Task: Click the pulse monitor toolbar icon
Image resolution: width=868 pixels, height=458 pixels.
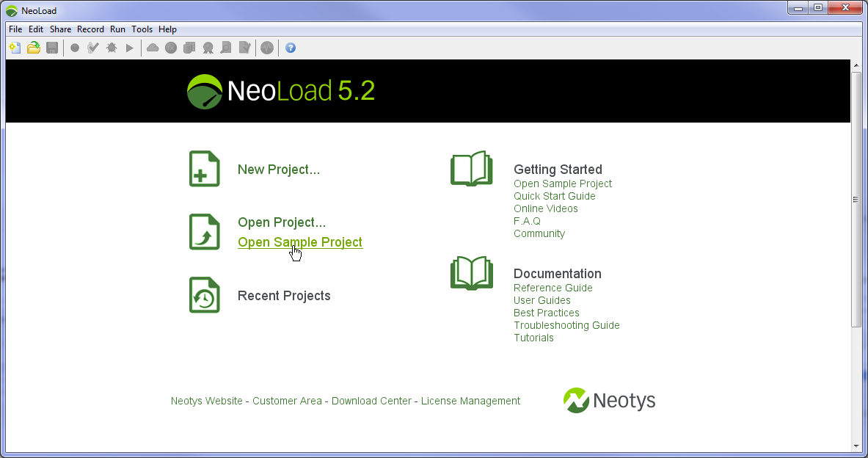Action: pos(267,48)
